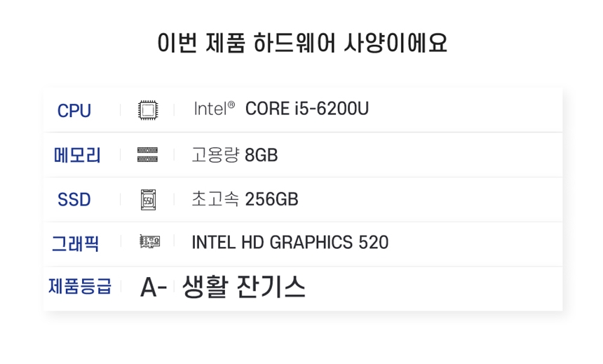Click the CPU chip icon
Image resolution: width=603 pixels, height=364 pixels.
point(148,110)
